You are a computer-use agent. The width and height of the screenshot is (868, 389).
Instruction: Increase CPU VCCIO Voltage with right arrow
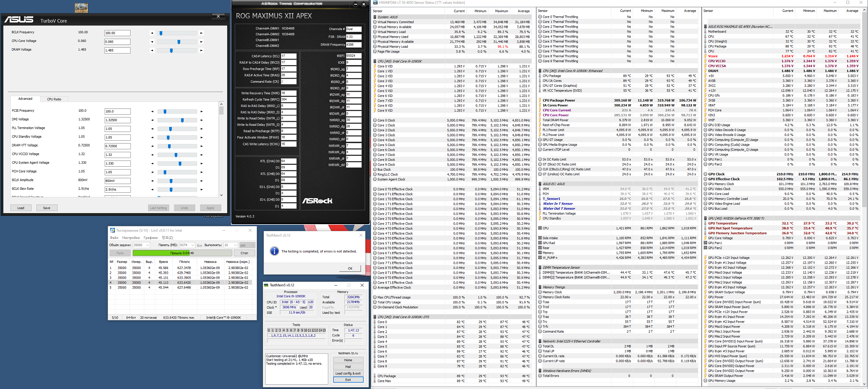click(x=201, y=155)
